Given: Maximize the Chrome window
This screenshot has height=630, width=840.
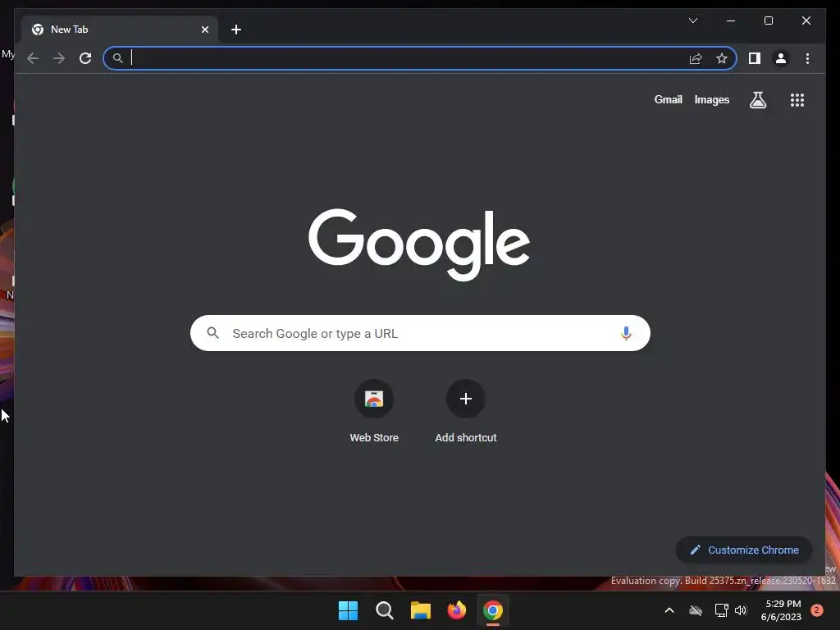Looking at the screenshot, I should (x=768, y=21).
